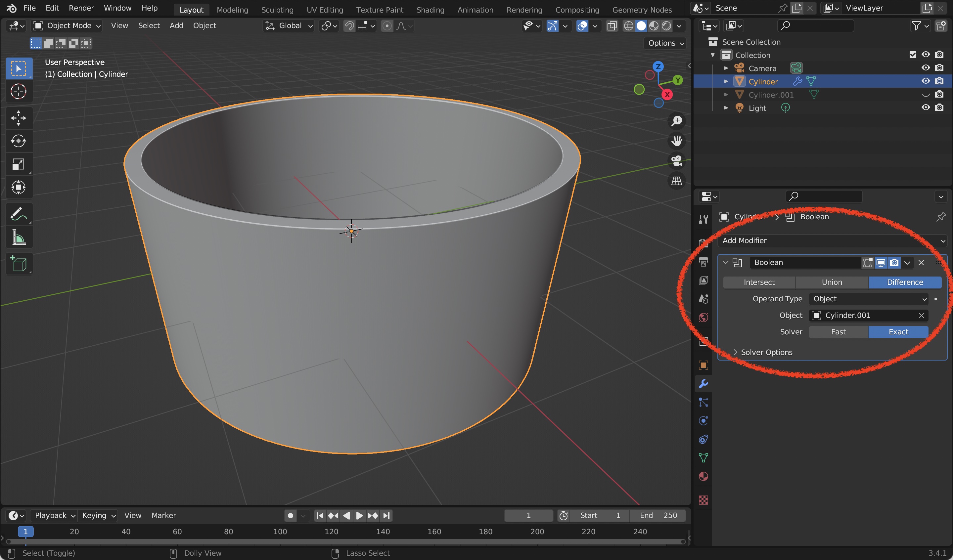Select Union boolean operation
This screenshot has height=560, width=953.
coord(832,282)
